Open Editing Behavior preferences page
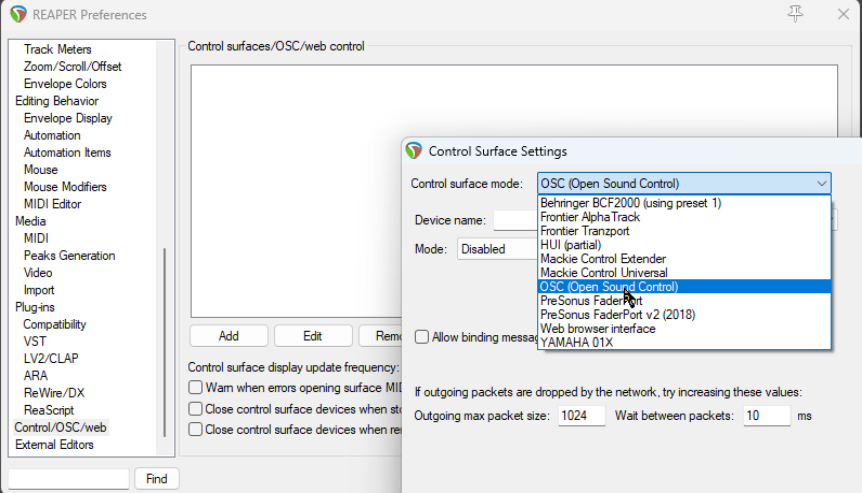The height and width of the screenshot is (493, 862). click(57, 101)
